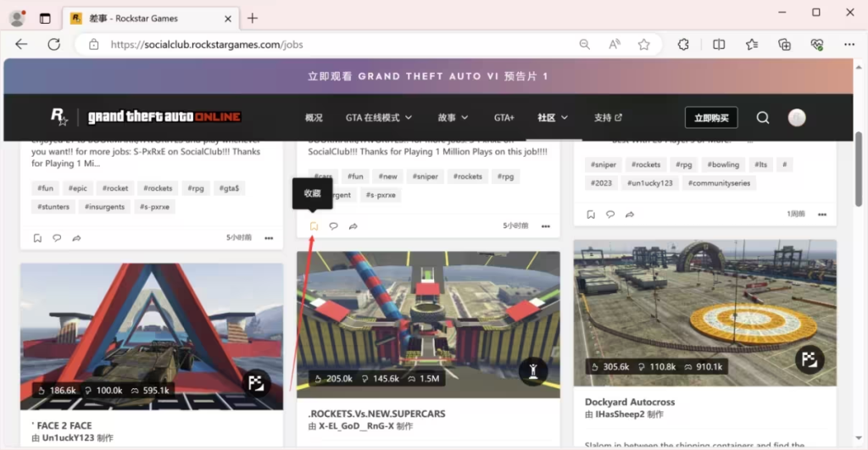Viewport: 868px width, 450px height.
Task: Click the 立即购买 button
Action: [x=711, y=117]
